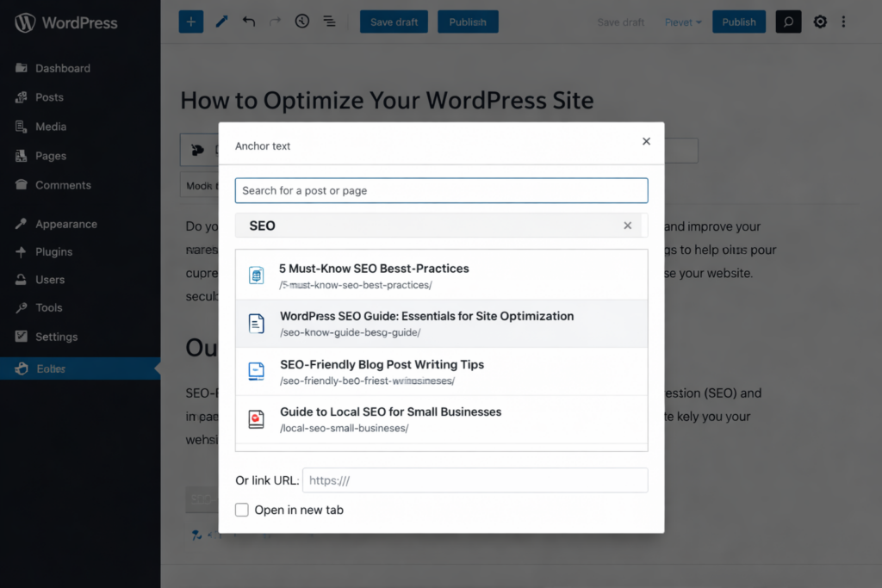Focus the Search for a post field

pos(442,190)
